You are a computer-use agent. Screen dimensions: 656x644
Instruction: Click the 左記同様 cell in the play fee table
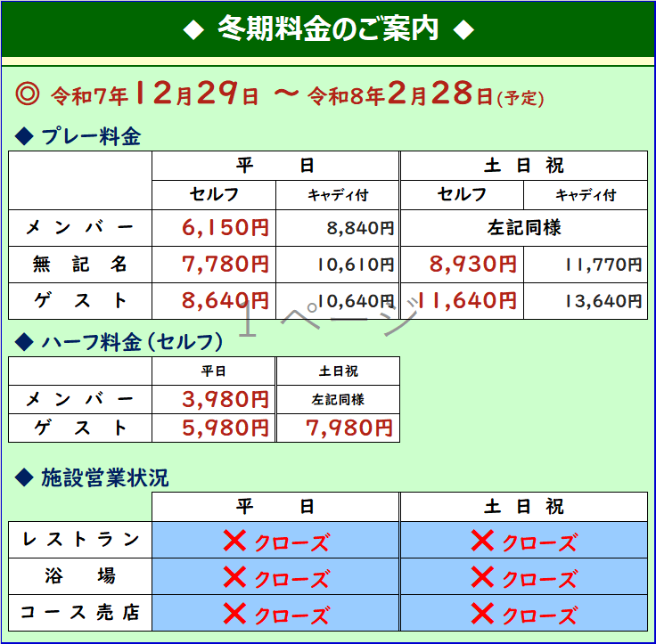pyautogui.click(x=523, y=228)
